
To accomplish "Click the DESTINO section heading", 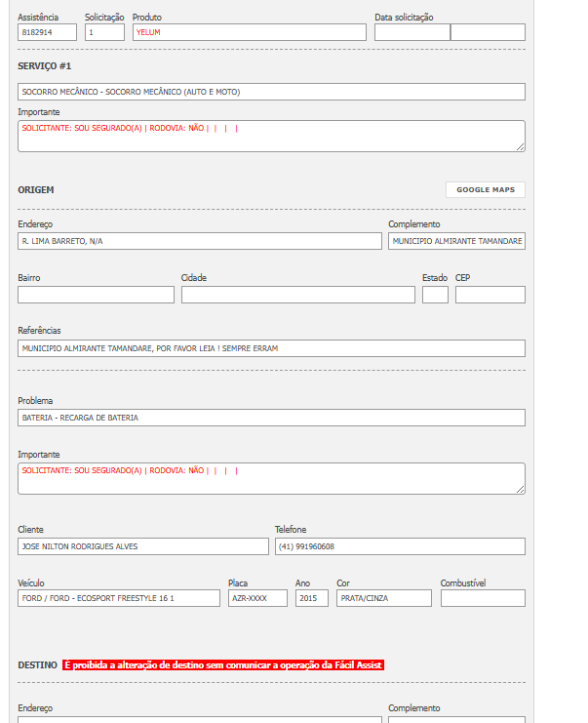I will [x=37, y=664].
